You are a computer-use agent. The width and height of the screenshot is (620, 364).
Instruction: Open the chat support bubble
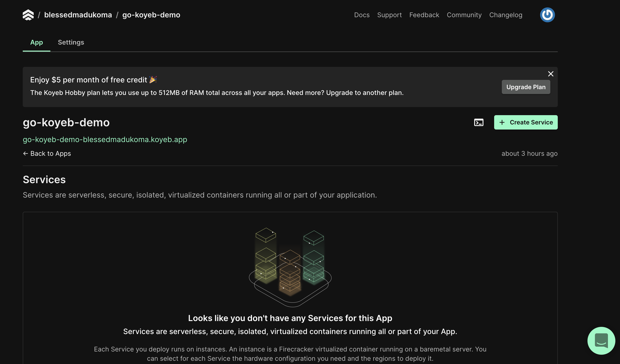(601, 341)
